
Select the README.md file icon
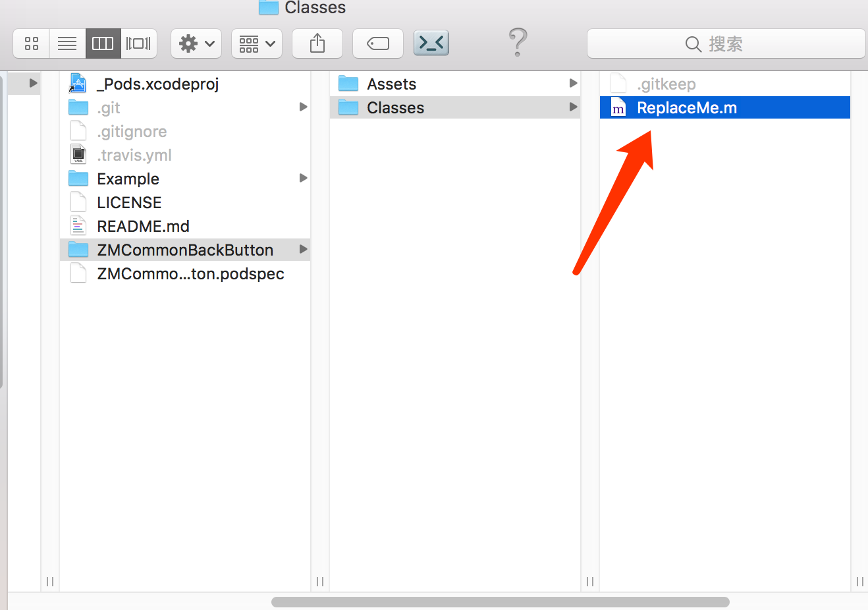(78, 225)
